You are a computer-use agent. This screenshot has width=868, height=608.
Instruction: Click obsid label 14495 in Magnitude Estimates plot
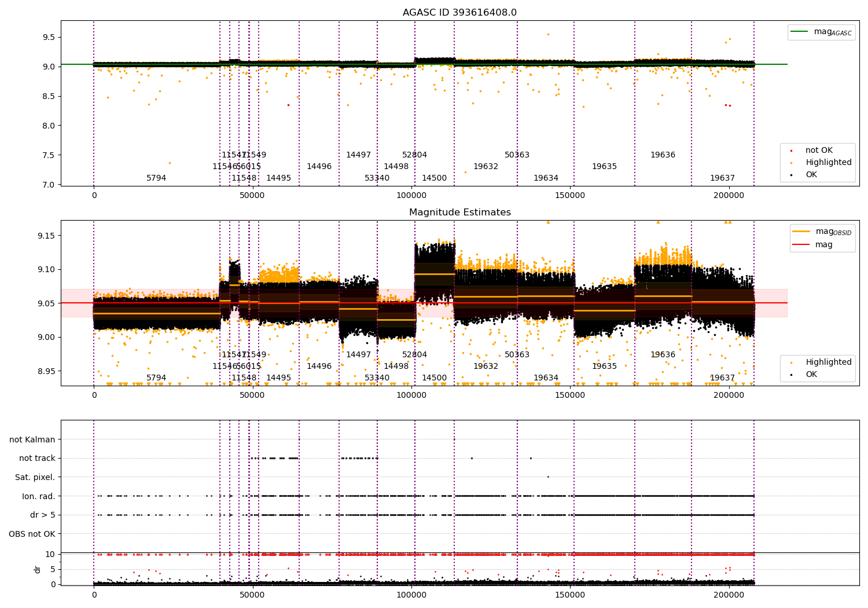pyautogui.click(x=279, y=378)
